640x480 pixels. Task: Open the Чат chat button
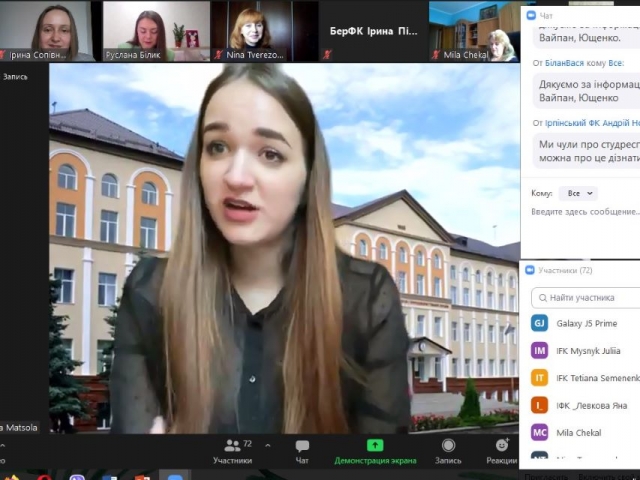302,451
